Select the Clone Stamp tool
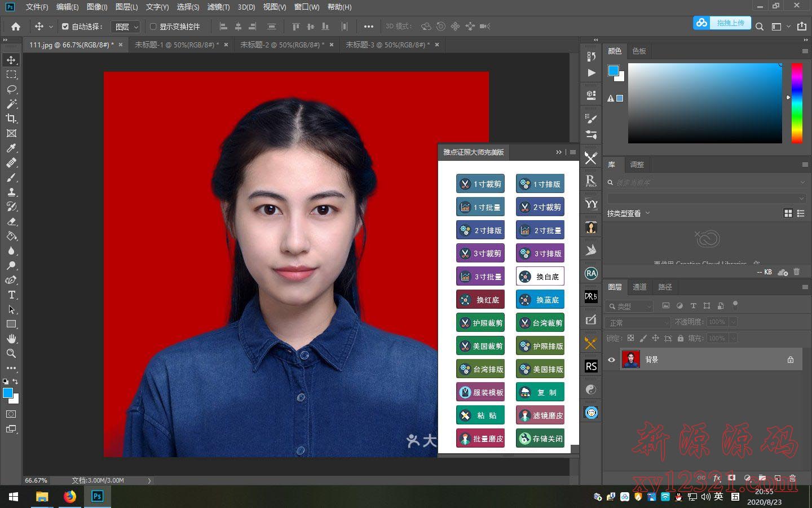The width and height of the screenshot is (812, 508). (11, 192)
